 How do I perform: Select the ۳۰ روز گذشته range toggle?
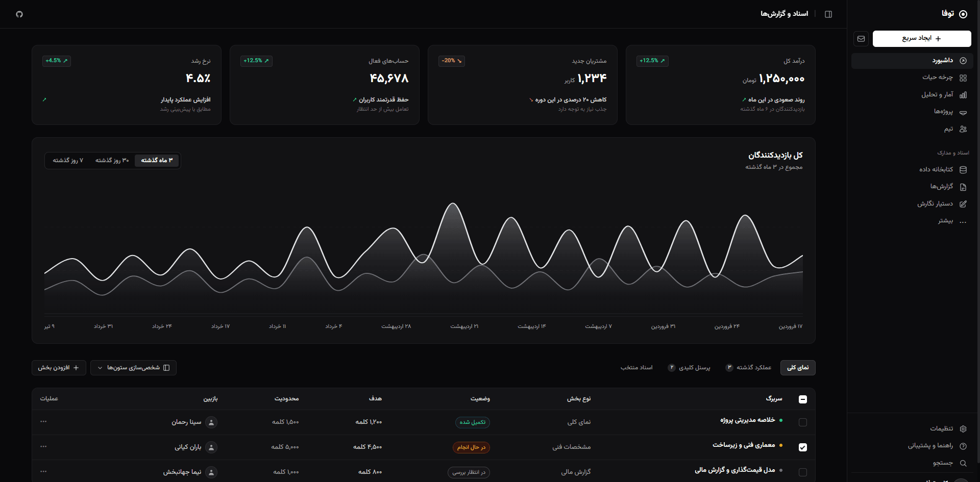coord(112,161)
